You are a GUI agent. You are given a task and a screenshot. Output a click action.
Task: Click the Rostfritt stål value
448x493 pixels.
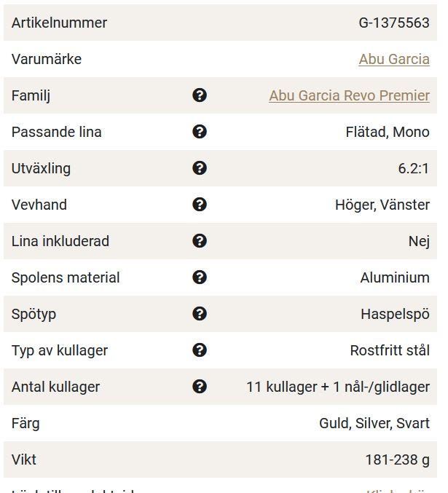(x=390, y=350)
